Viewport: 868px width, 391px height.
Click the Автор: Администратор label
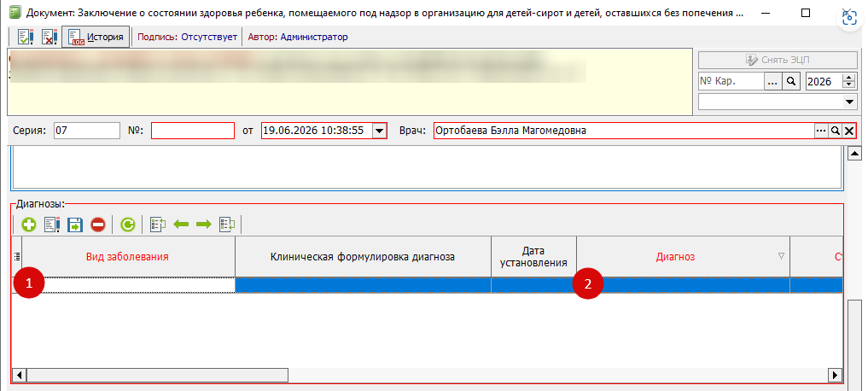(x=298, y=37)
